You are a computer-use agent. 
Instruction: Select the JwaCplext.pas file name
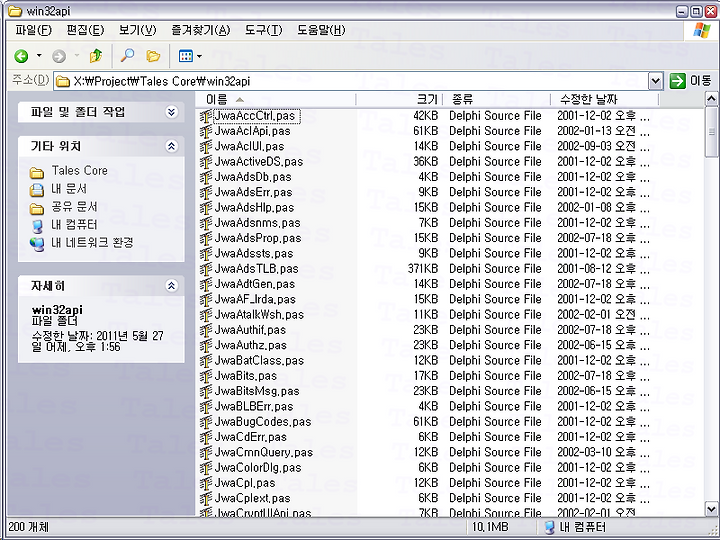[x=253, y=498]
